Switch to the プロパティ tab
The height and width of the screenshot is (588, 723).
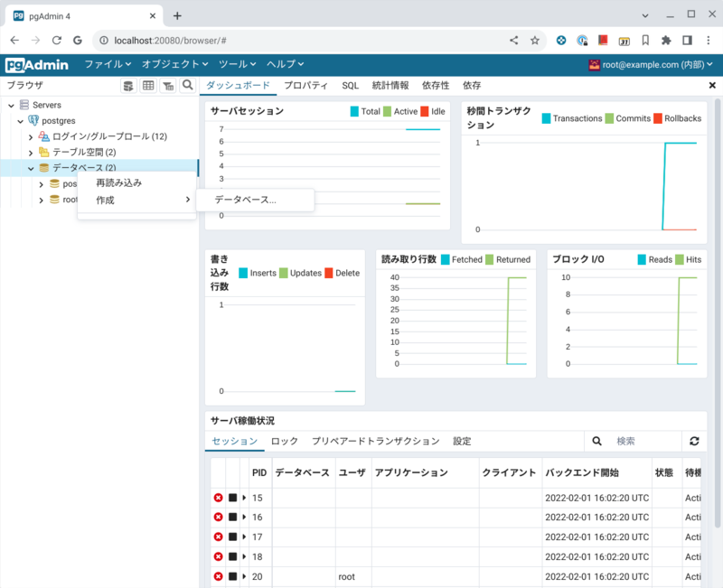pyautogui.click(x=305, y=85)
